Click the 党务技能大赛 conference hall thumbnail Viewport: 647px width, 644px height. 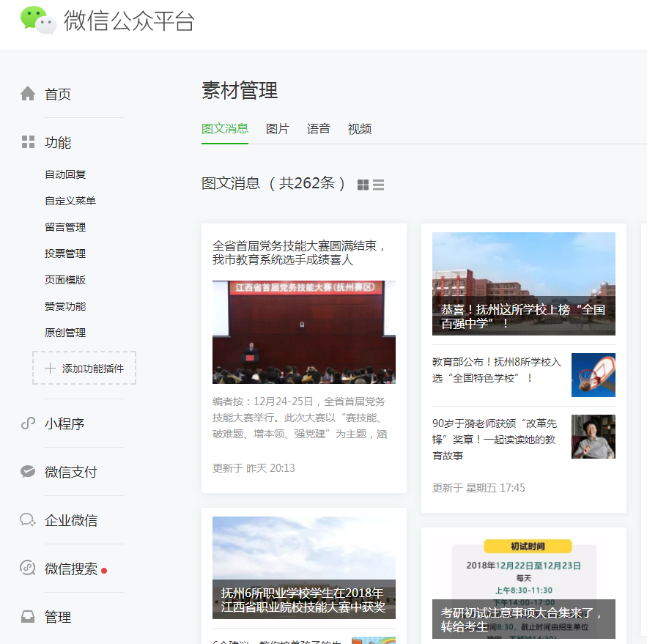[303, 332]
